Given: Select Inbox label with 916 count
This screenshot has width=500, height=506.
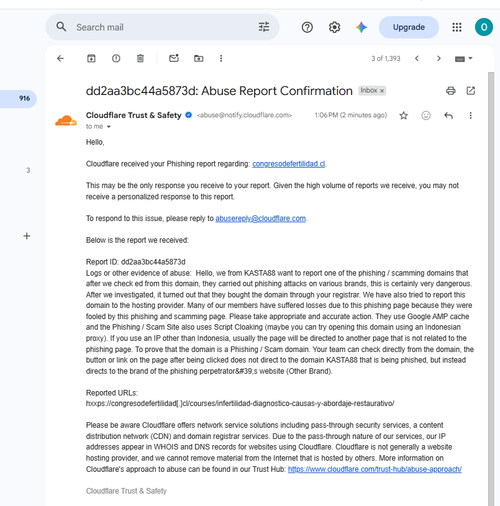Looking at the screenshot, I should [x=18, y=99].
